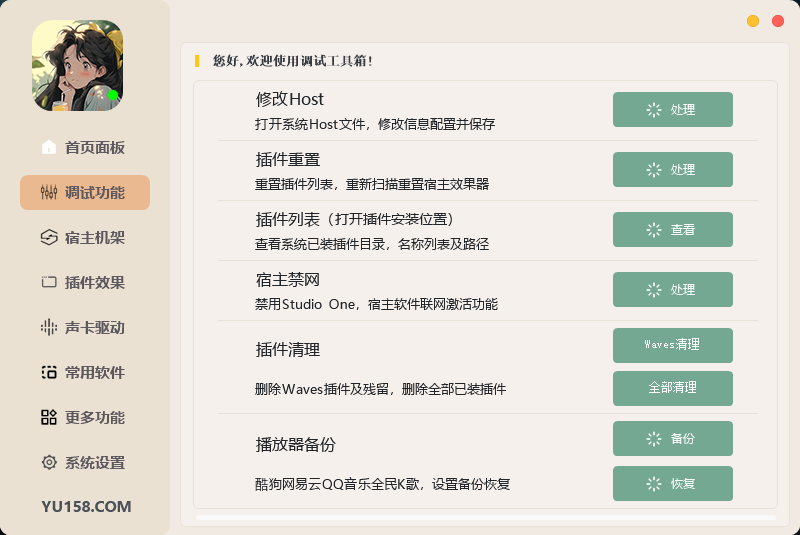Click the 插件列表（打开插件安装位置）title
This screenshot has width=800, height=535.
[x=355, y=219]
